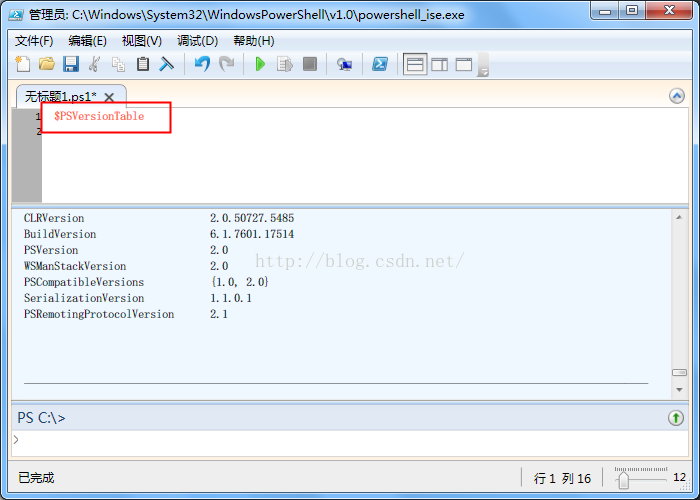Open PowerShell ISE title bar system icon

16,15
